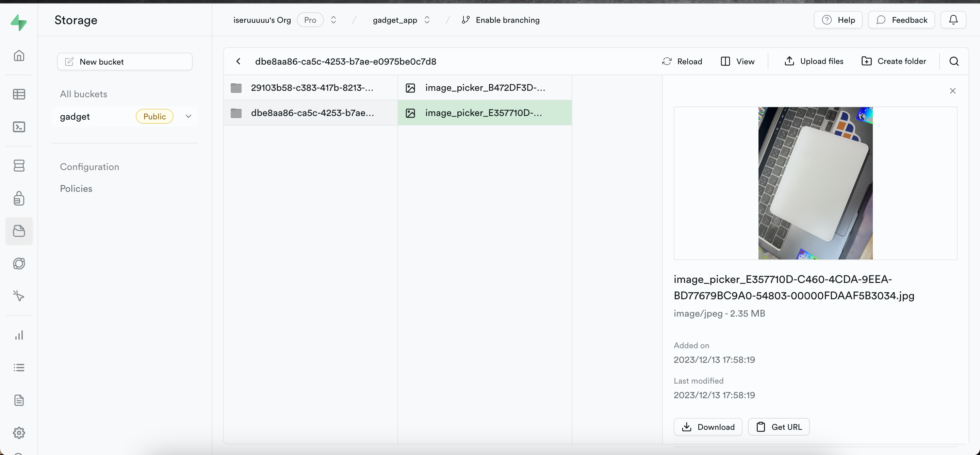The height and width of the screenshot is (455, 980).
Task: Open the organization switcher next to Pro
Action: [333, 20]
